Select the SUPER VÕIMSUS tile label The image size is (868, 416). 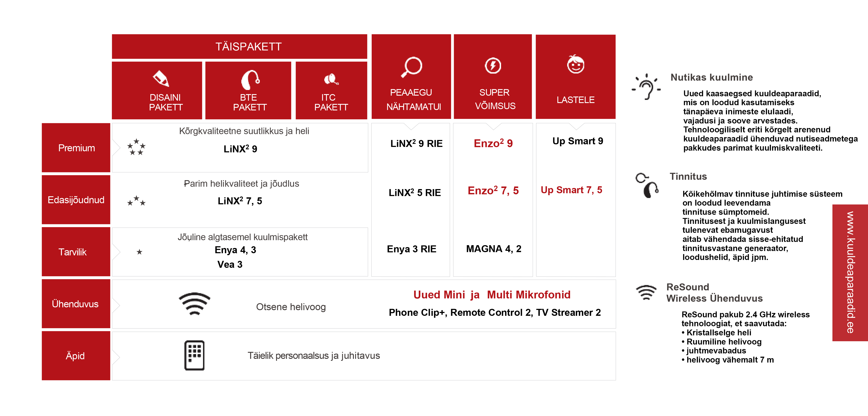pyautogui.click(x=495, y=99)
